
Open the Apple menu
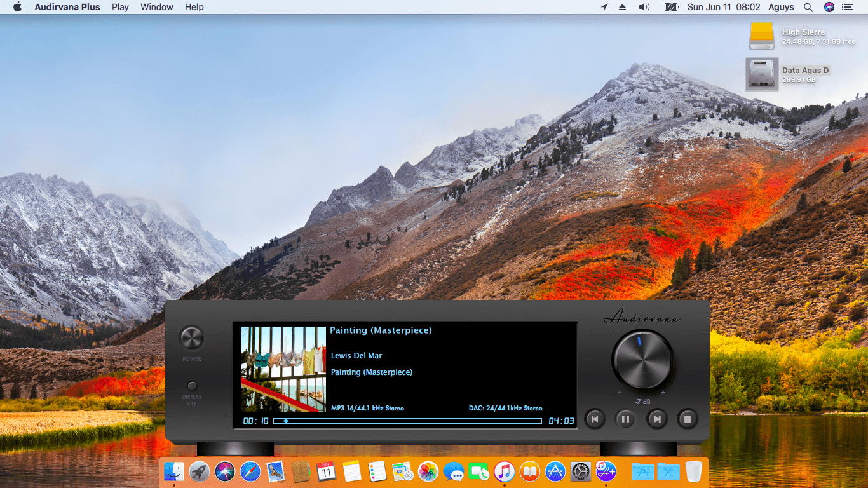point(17,7)
